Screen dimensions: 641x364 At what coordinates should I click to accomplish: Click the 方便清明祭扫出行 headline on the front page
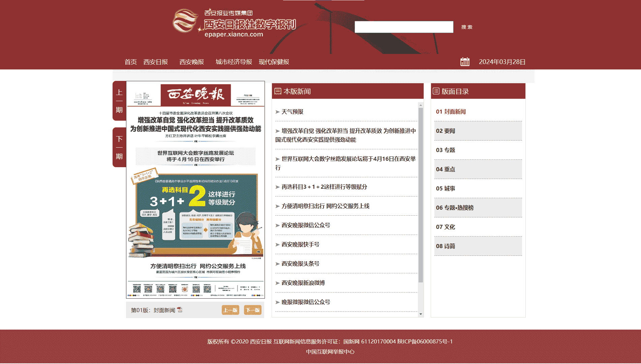point(198,266)
